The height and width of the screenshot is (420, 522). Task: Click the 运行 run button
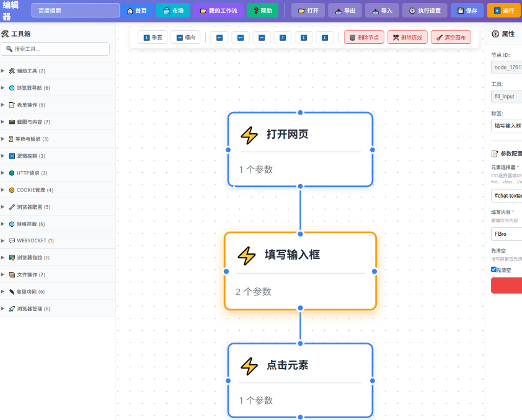(x=503, y=11)
